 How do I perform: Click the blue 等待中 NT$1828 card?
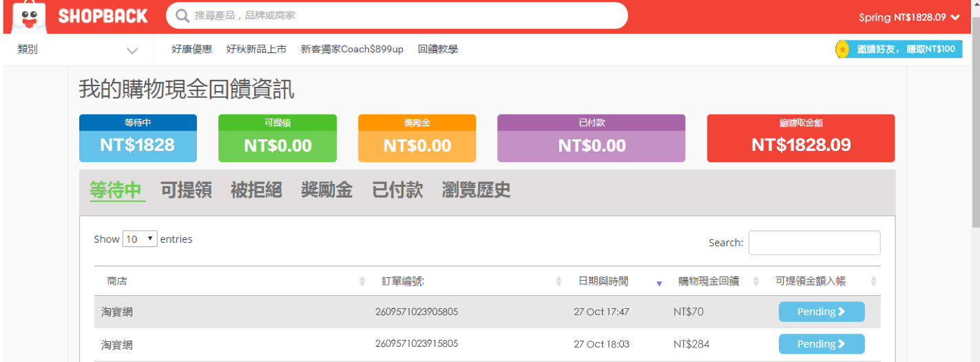pyautogui.click(x=138, y=138)
